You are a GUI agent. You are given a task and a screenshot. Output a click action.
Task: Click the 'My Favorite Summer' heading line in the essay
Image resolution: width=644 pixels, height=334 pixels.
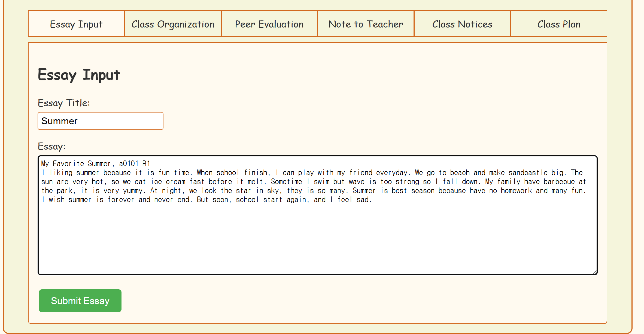[x=95, y=163]
